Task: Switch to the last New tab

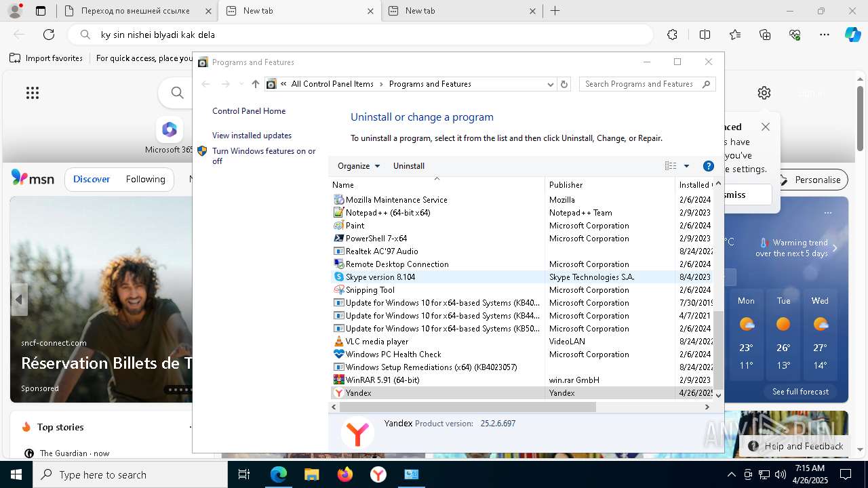Action: pyautogui.click(x=461, y=11)
